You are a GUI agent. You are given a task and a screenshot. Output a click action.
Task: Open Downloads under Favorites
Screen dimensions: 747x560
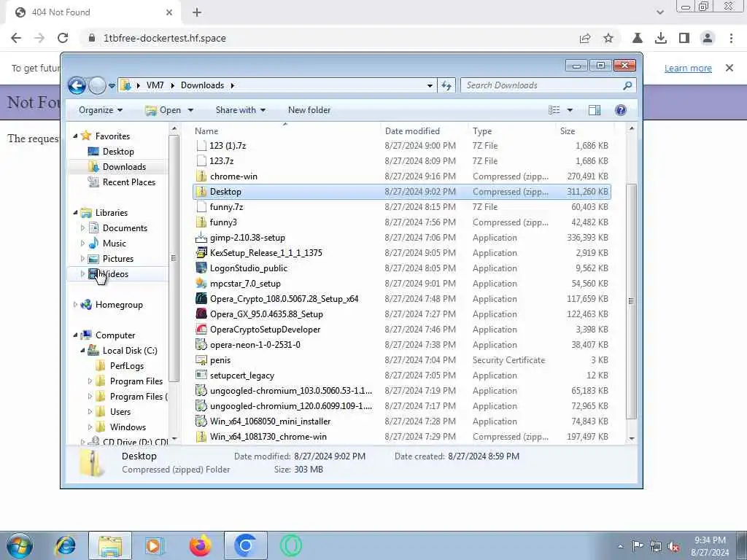coord(124,167)
